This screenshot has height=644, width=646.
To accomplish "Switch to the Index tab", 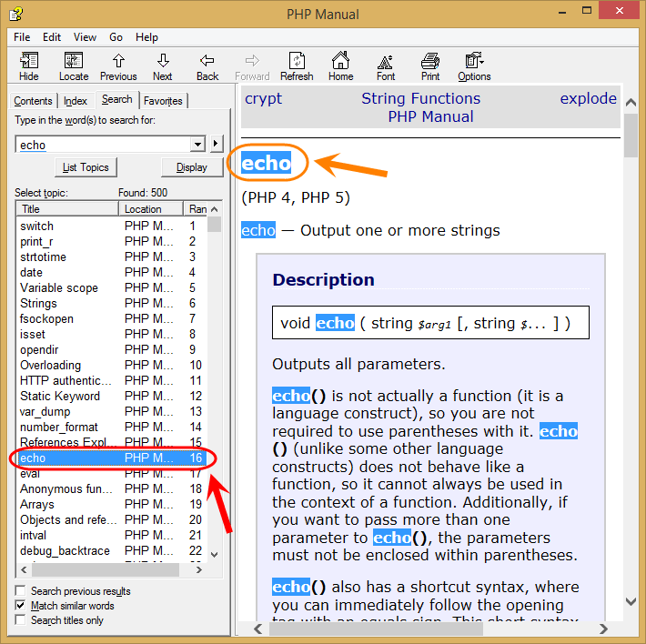I will pos(76,101).
